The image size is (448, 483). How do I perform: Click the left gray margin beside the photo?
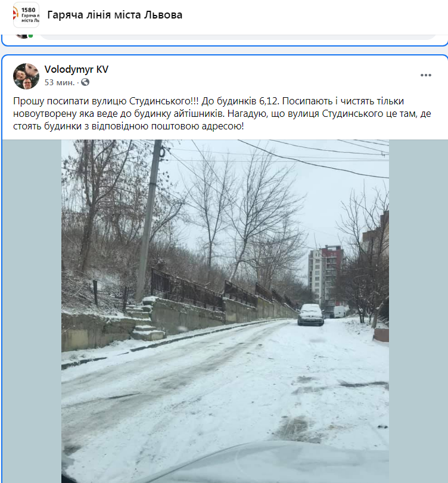(32, 311)
